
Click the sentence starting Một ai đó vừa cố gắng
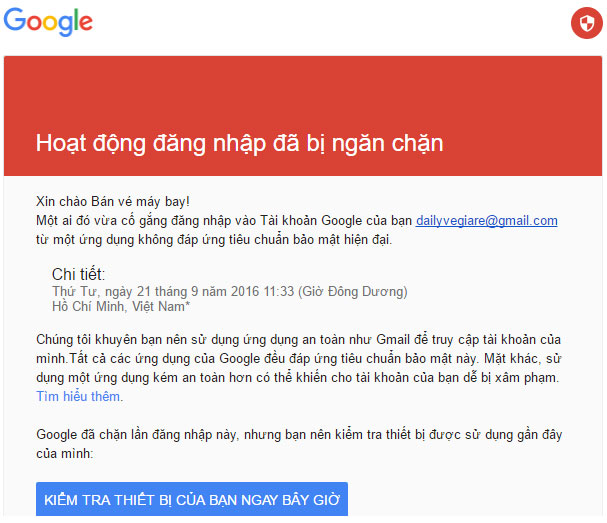297,230
